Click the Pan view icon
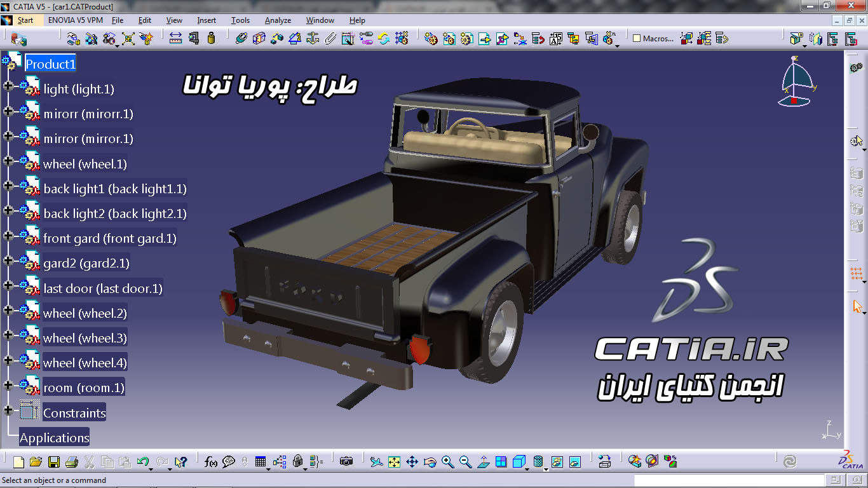The image size is (868, 488). [412, 462]
